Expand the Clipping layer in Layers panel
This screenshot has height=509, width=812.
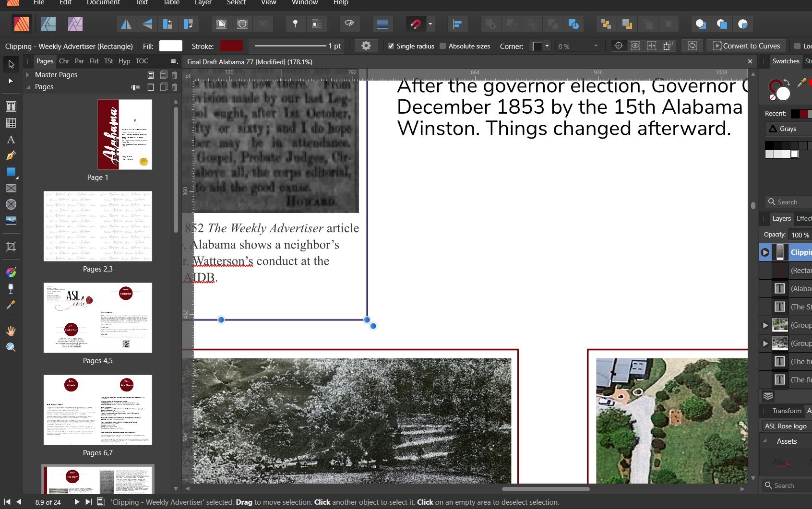point(765,251)
